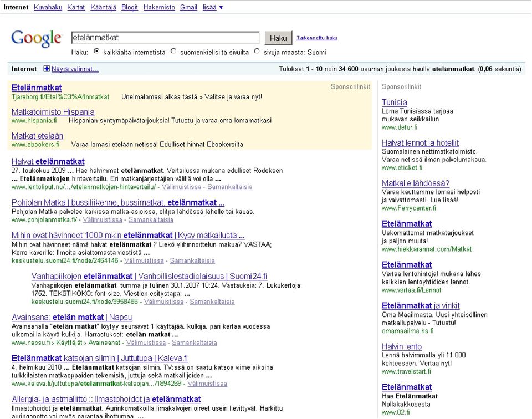This screenshot has height=419, width=532.
Task: Open the 'lisää' dropdown menu
Action: coord(213,7)
